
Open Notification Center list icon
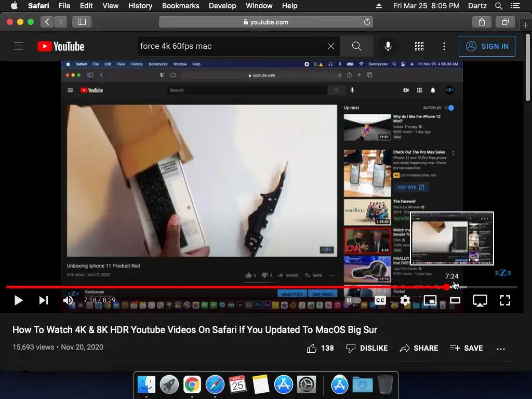coord(515,6)
